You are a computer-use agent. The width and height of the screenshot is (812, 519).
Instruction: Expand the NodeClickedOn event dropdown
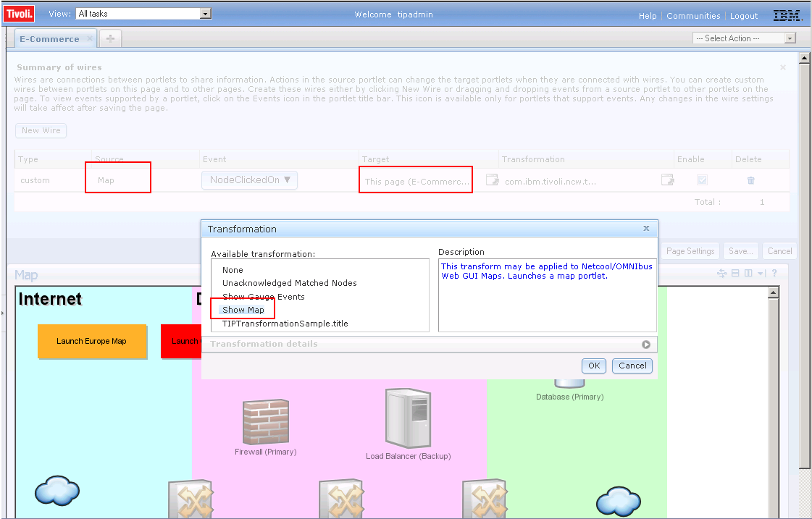coord(249,180)
